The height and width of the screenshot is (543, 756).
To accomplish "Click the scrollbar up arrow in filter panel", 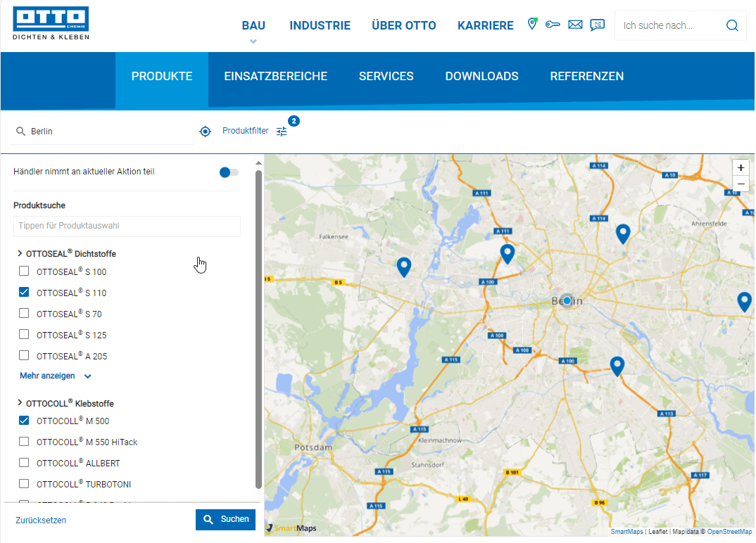I will [258, 163].
